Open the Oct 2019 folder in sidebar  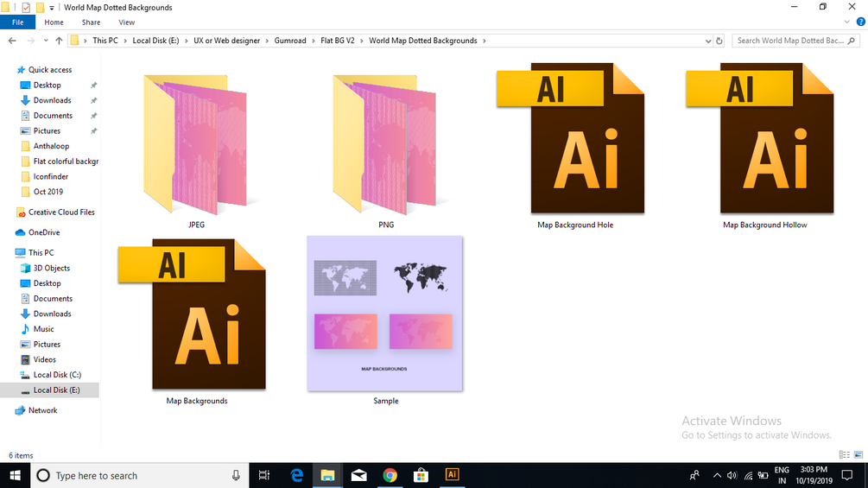coord(48,192)
